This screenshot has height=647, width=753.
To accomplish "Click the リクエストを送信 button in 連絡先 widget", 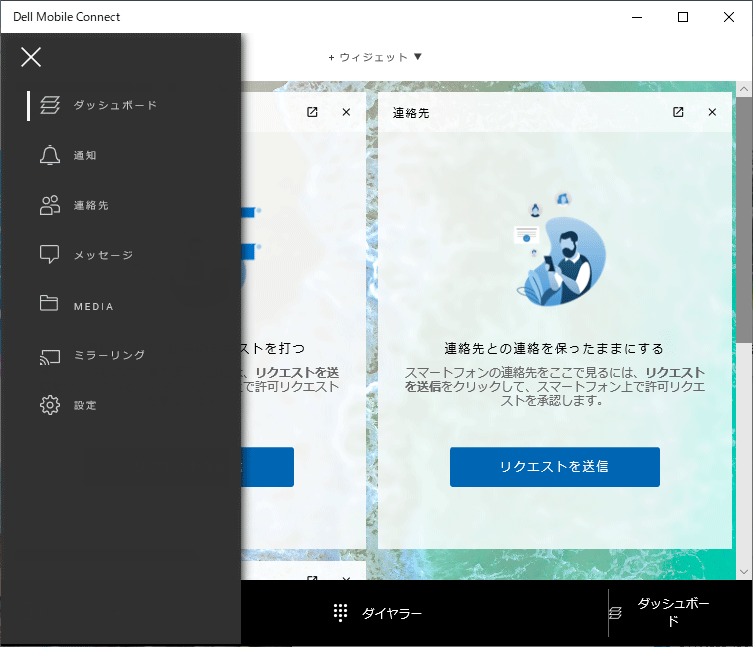I will click(x=555, y=467).
